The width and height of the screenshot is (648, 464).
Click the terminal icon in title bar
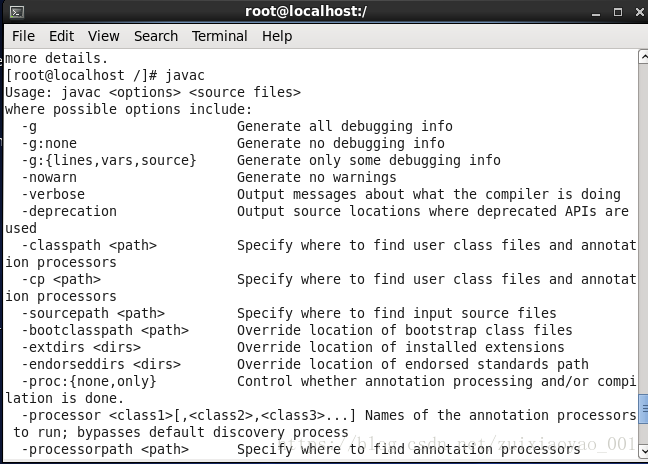coord(17,12)
